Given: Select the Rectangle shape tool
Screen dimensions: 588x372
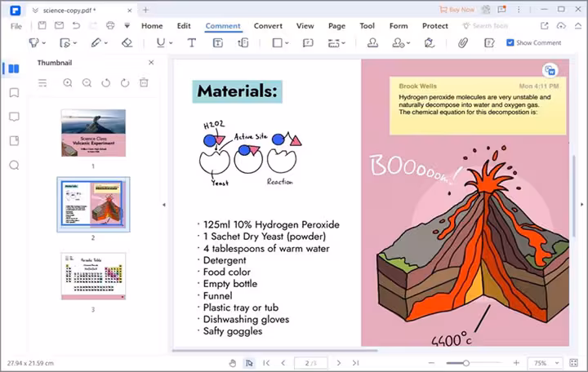Looking at the screenshot, I should [x=277, y=43].
